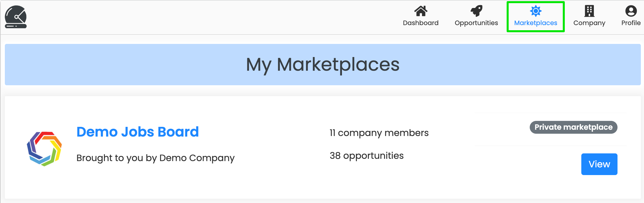Click the 11 company members text
Screen dimensions: 644x203
click(x=379, y=133)
